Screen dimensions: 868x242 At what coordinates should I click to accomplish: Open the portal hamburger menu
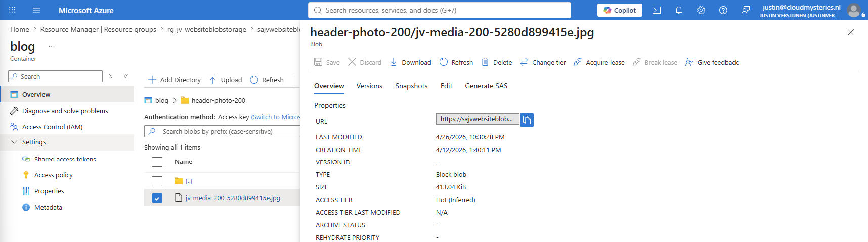click(x=36, y=10)
